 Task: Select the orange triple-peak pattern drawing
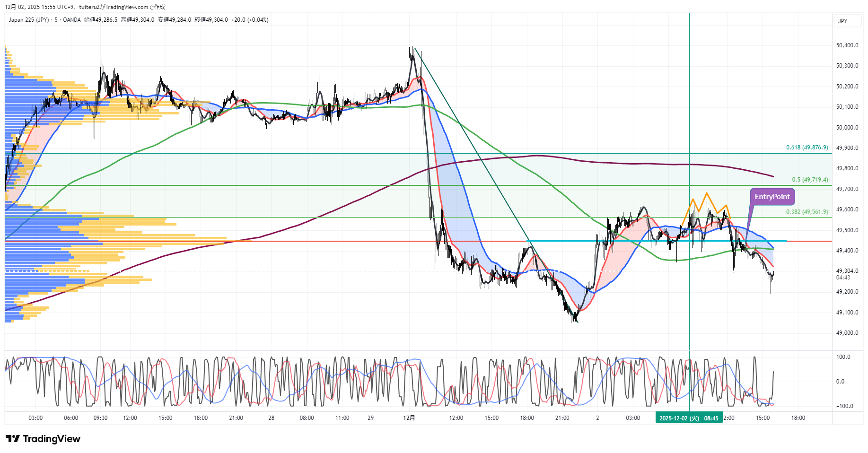706,194
